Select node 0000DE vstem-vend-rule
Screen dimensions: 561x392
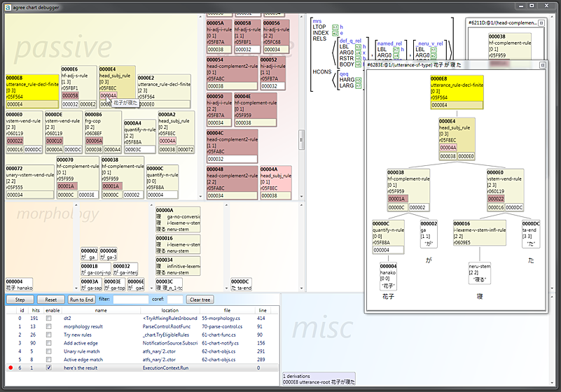point(64,133)
